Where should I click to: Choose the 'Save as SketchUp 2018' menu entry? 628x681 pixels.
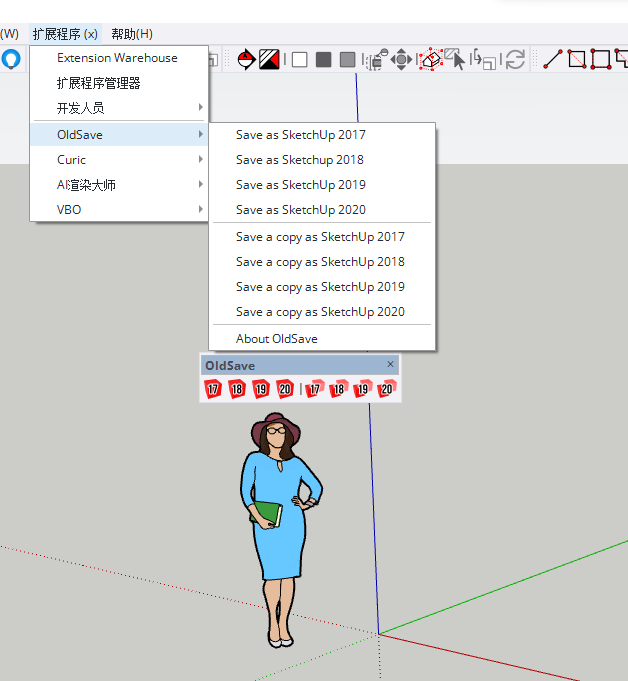click(x=300, y=160)
